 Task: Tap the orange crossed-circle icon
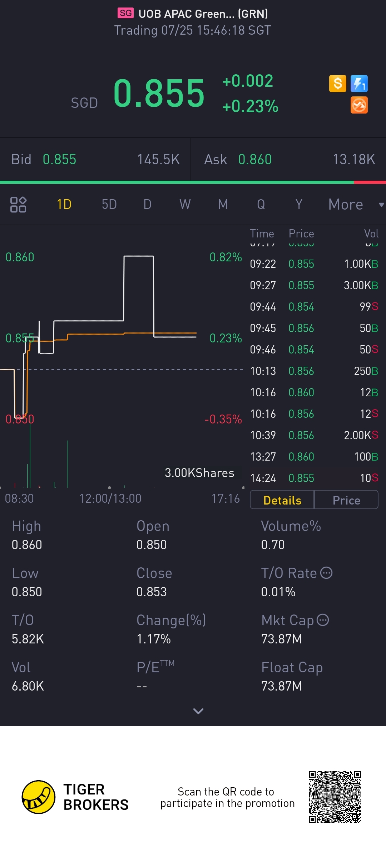coord(359,105)
